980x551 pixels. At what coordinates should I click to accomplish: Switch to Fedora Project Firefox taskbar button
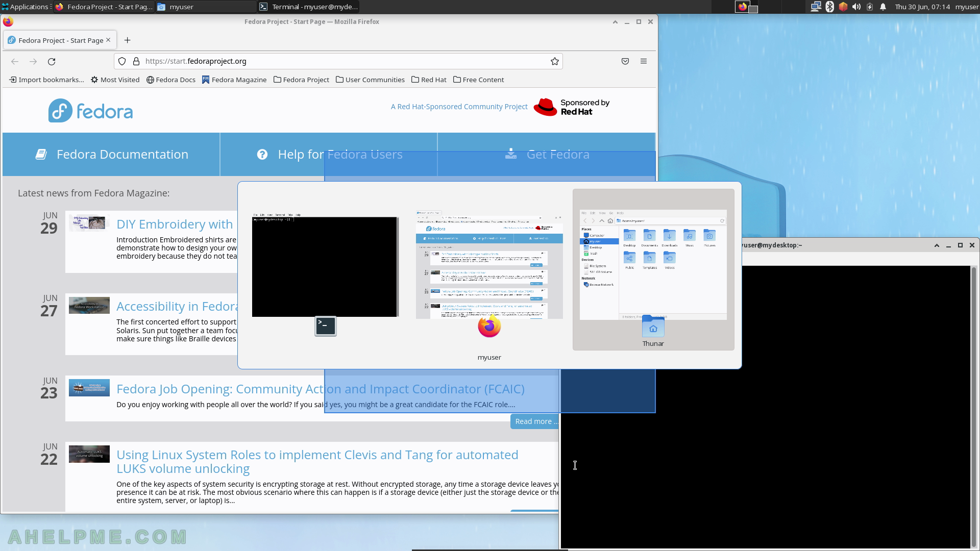tap(104, 7)
